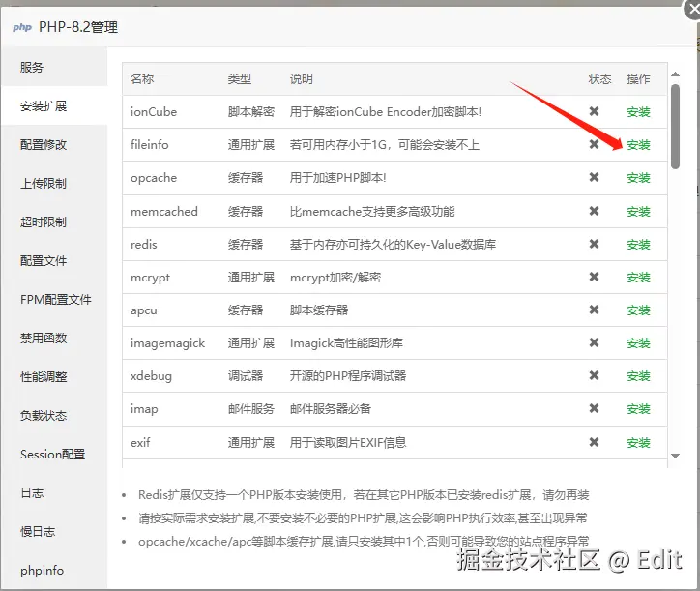Install the exif extension
Viewport: 700px width, 591px height.
638,443
